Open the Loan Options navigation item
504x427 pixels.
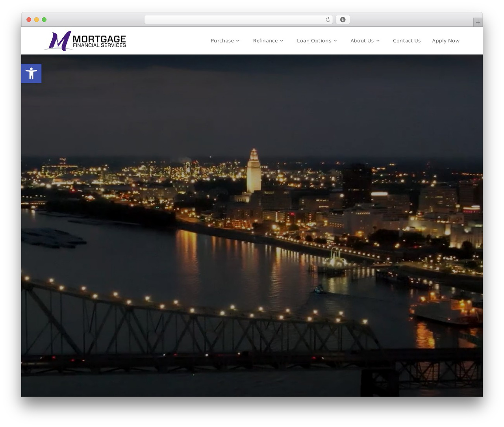tap(314, 41)
